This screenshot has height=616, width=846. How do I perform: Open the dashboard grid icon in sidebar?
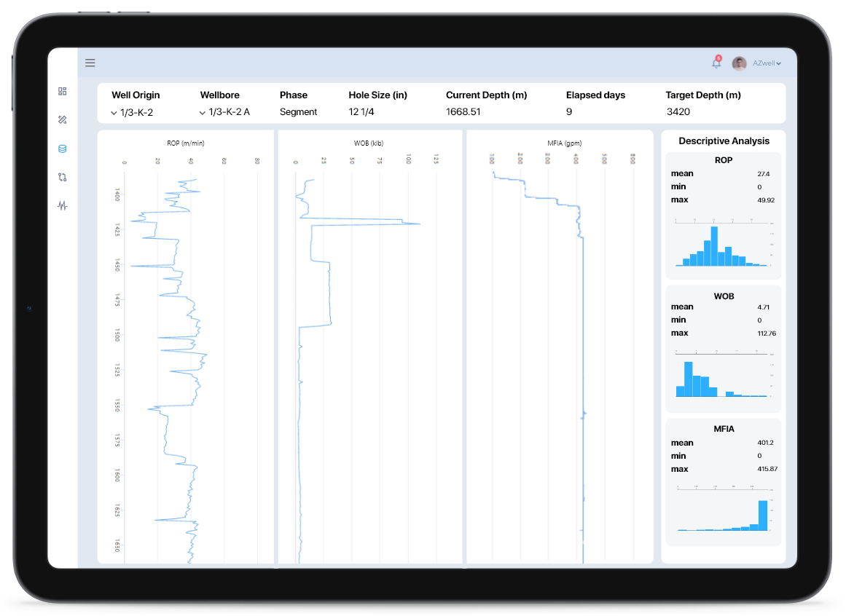62,91
